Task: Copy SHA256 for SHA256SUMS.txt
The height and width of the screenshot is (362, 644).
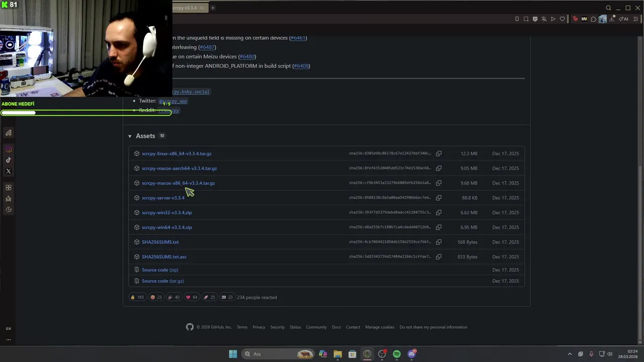Action: tap(439, 242)
